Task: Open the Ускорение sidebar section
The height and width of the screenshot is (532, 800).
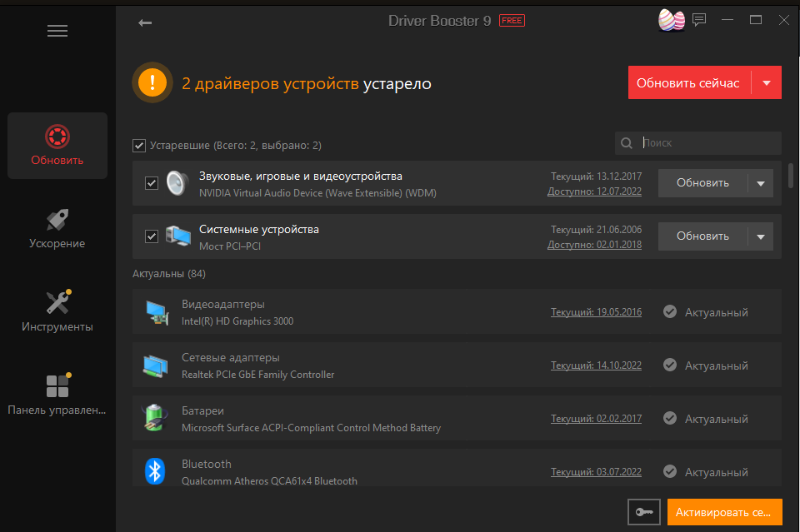Action: 57,229
